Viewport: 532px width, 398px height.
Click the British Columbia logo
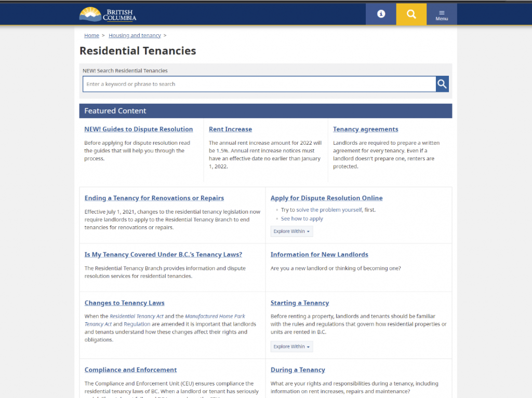108,14
